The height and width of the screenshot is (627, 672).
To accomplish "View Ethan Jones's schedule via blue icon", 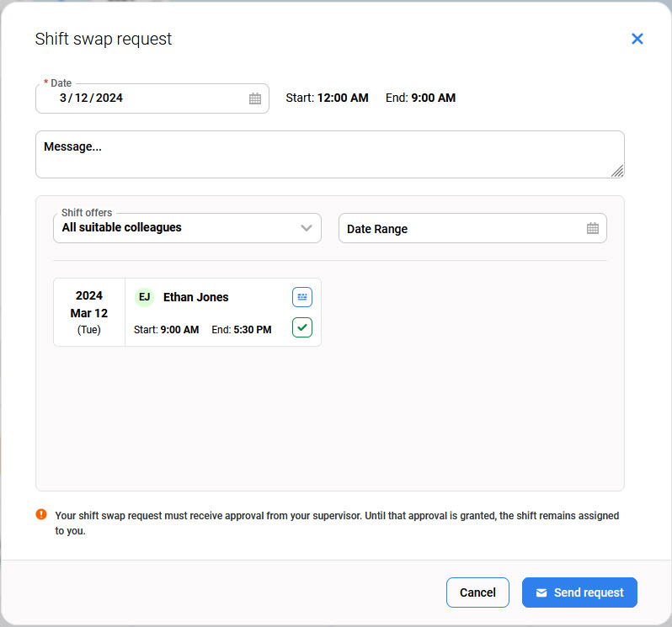I will [x=302, y=297].
